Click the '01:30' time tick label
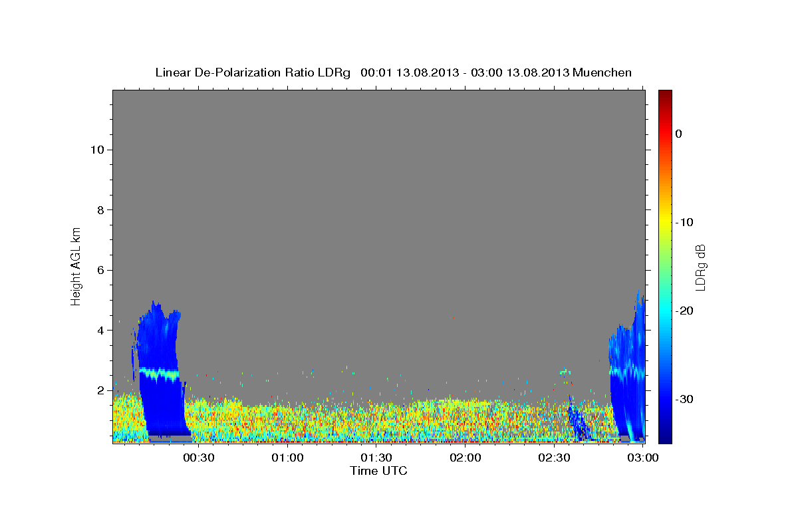This screenshot has width=798, height=532. 376,458
